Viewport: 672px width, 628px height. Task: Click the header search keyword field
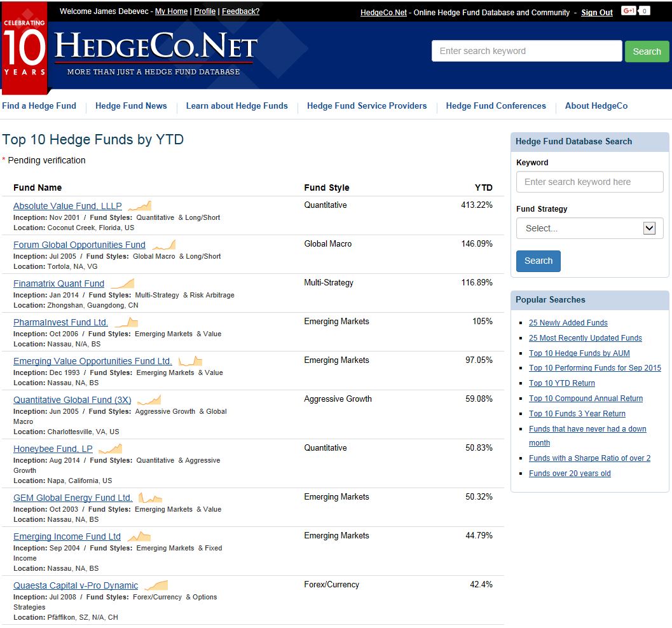(526, 51)
